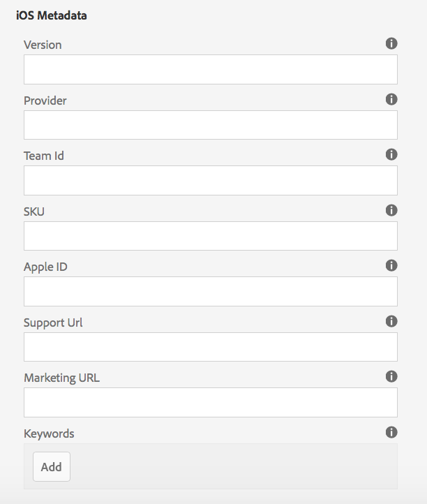
Task: Focus the Version text field
Action: pyautogui.click(x=211, y=69)
